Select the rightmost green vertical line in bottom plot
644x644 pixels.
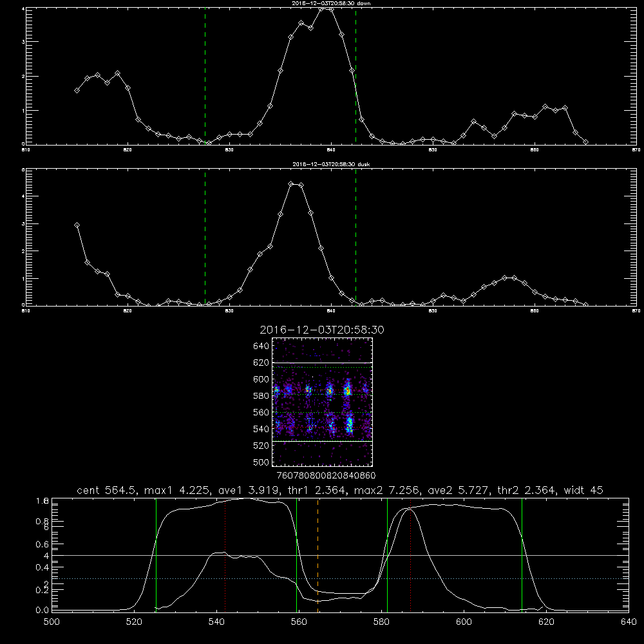tap(522, 555)
